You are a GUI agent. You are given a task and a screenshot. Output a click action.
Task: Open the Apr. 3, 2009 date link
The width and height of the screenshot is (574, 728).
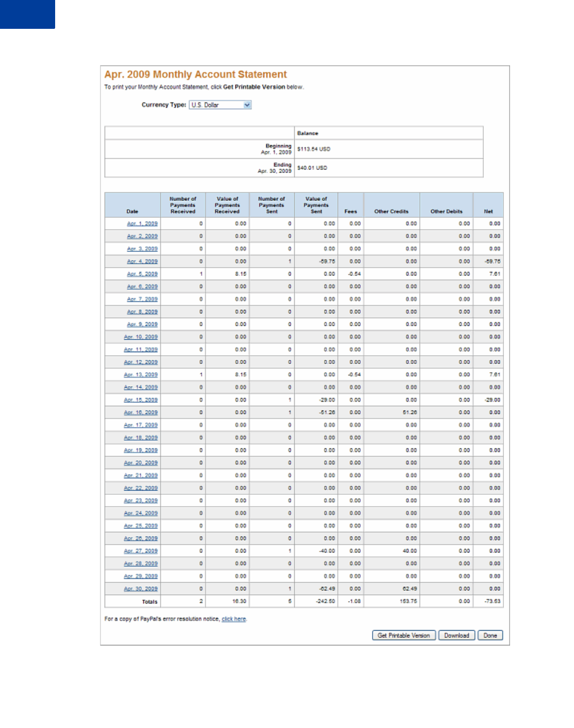(142, 249)
